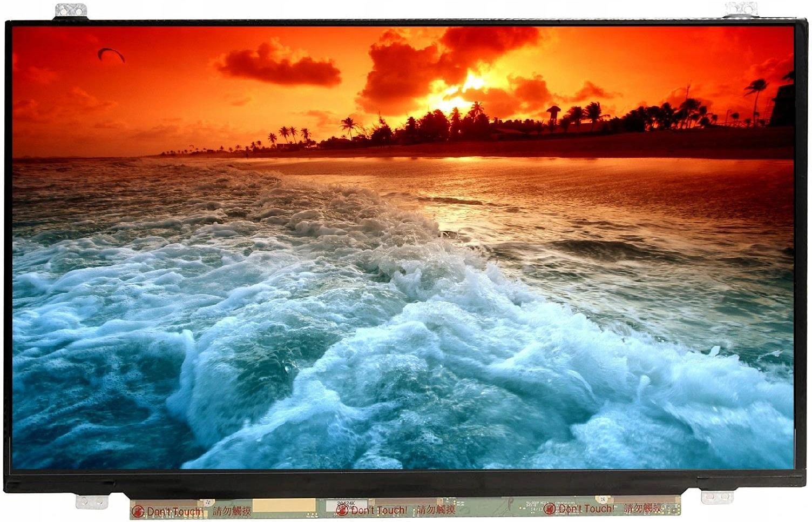Image resolution: width=812 pixels, height=522 pixels.
Task: Click the middle red hand warning icon
Action: (x=342, y=510)
